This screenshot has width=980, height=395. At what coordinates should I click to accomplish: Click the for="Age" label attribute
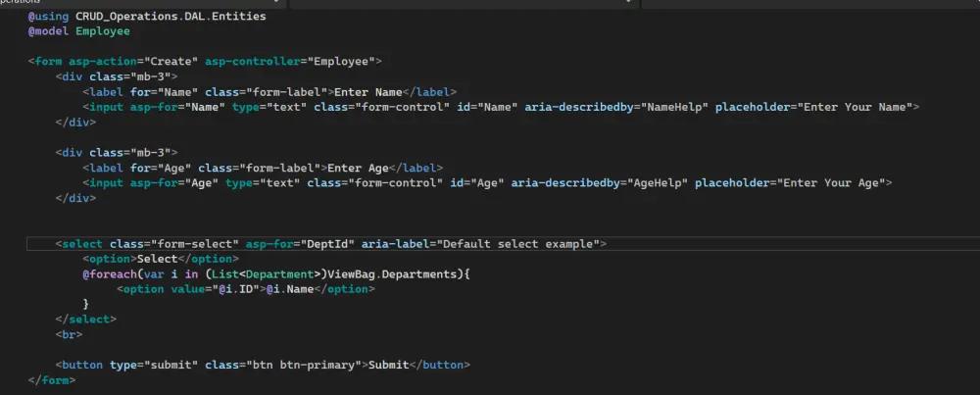[x=161, y=168]
